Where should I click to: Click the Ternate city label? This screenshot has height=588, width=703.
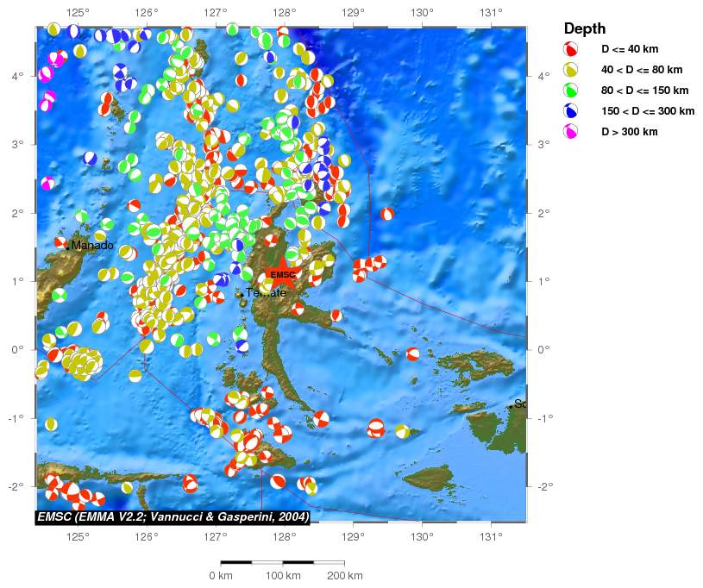(265, 293)
